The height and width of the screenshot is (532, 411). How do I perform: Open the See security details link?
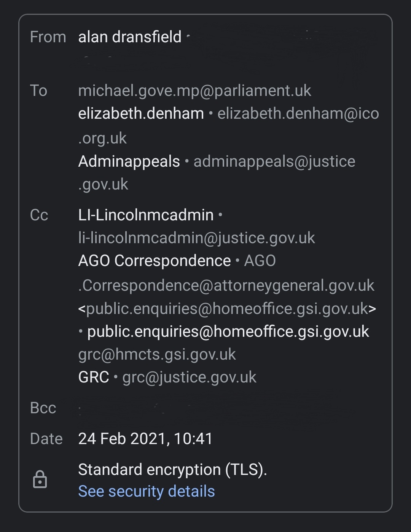tap(147, 491)
